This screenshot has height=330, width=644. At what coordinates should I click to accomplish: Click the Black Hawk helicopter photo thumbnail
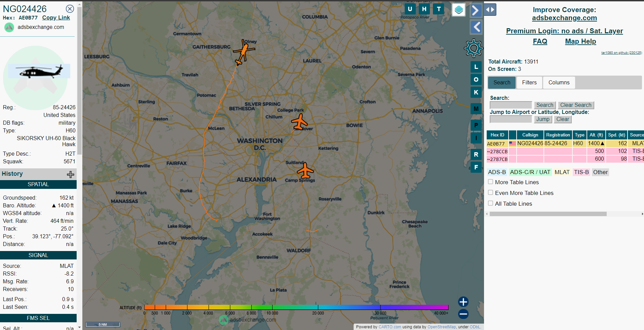click(x=39, y=71)
